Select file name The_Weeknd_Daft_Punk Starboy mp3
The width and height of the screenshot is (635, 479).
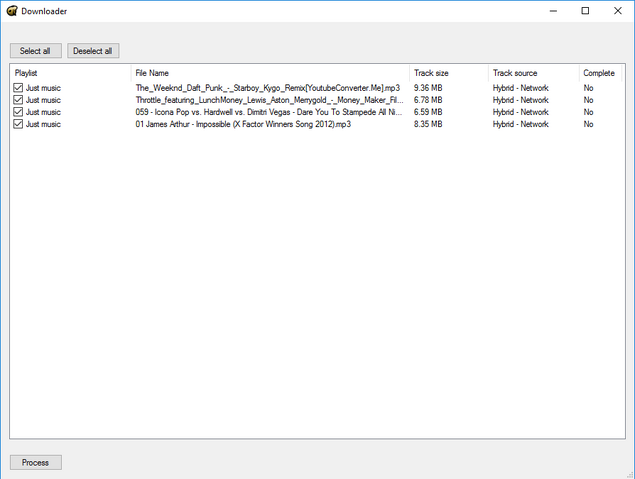click(x=268, y=88)
